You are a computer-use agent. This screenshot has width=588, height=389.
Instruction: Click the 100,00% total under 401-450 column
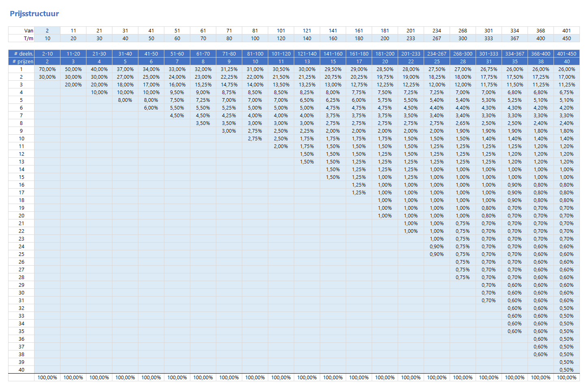566,377
